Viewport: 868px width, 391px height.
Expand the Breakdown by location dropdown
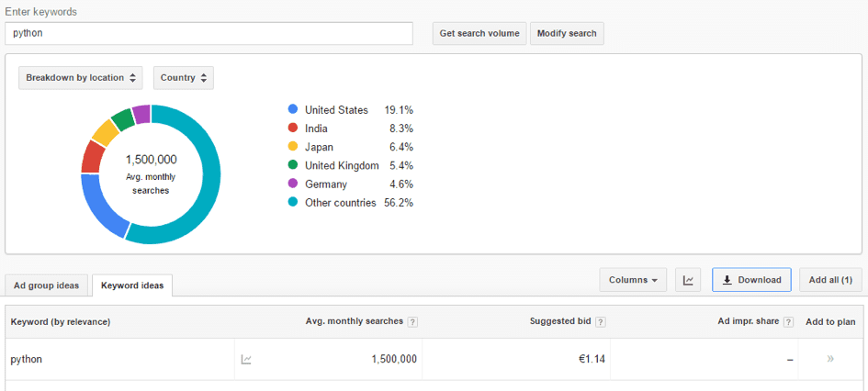81,78
